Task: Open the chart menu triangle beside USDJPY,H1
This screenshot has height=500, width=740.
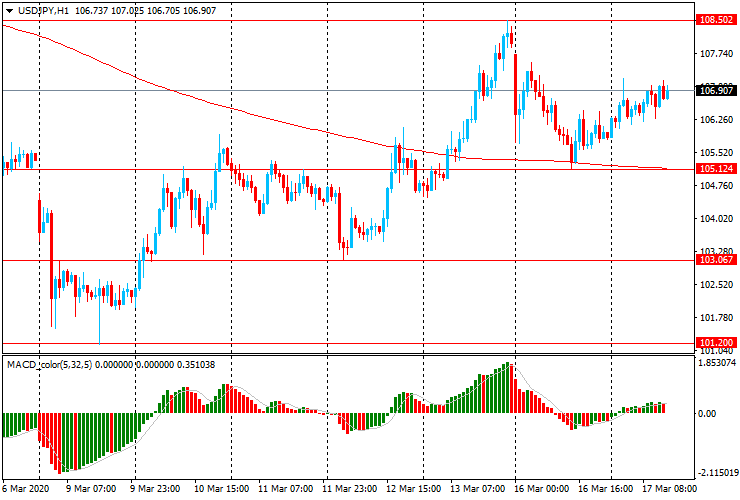Action: 9,10
